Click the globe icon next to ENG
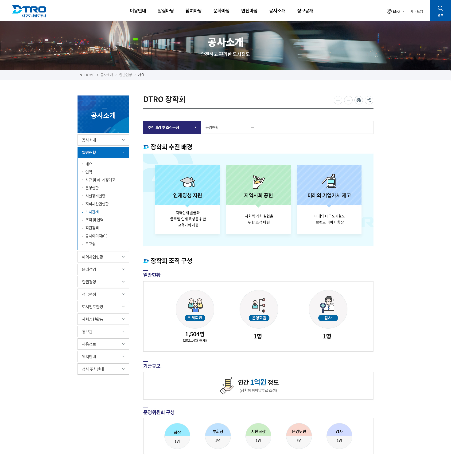Image resolution: width=451 pixels, height=476 pixels. [x=389, y=11]
